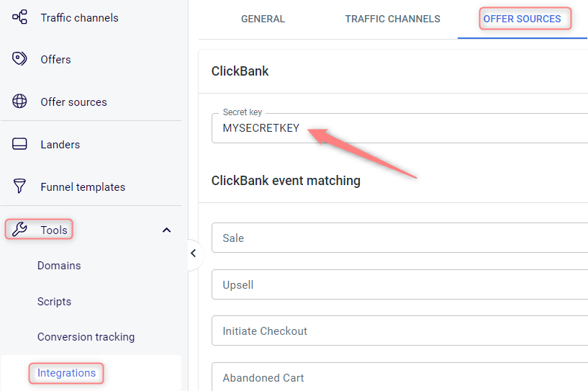Switch to the GENERAL tab
The image size is (588, 391).
(x=263, y=19)
